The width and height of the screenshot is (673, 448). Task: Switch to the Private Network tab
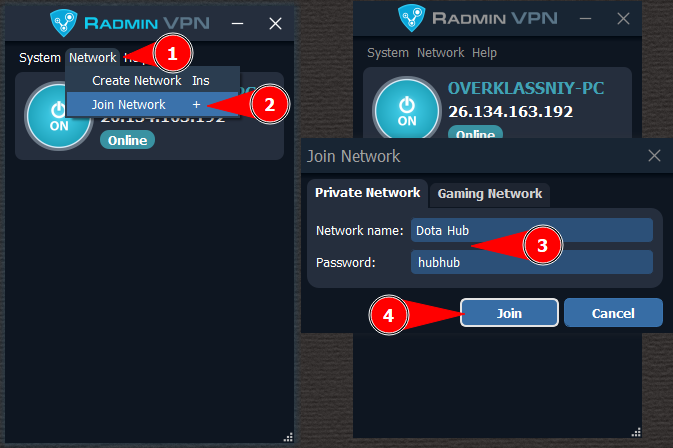(367, 193)
